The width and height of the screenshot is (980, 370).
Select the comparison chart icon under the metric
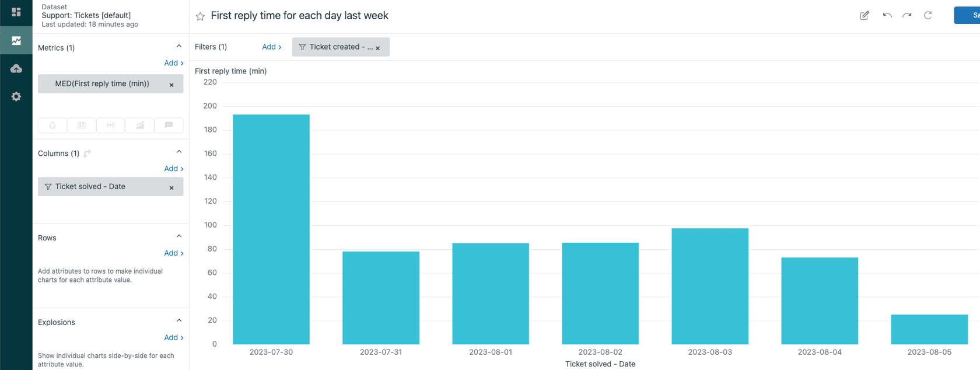(139, 125)
